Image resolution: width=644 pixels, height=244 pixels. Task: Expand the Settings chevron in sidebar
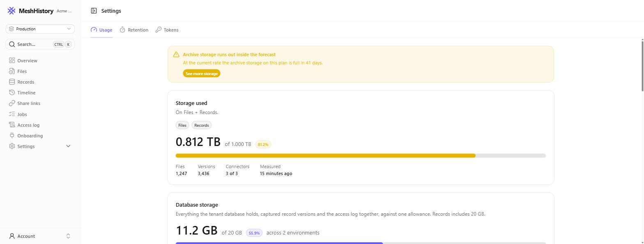pos(68,146)
